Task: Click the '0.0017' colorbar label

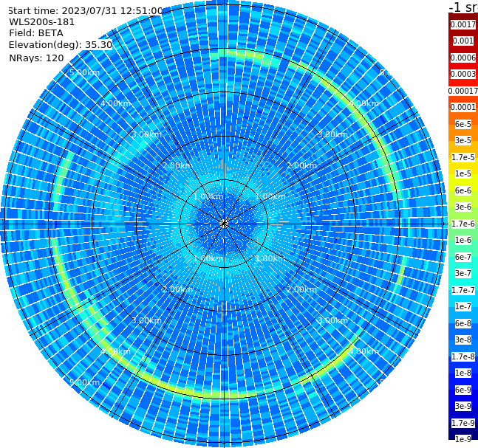Action: click(x=463, y=24)
